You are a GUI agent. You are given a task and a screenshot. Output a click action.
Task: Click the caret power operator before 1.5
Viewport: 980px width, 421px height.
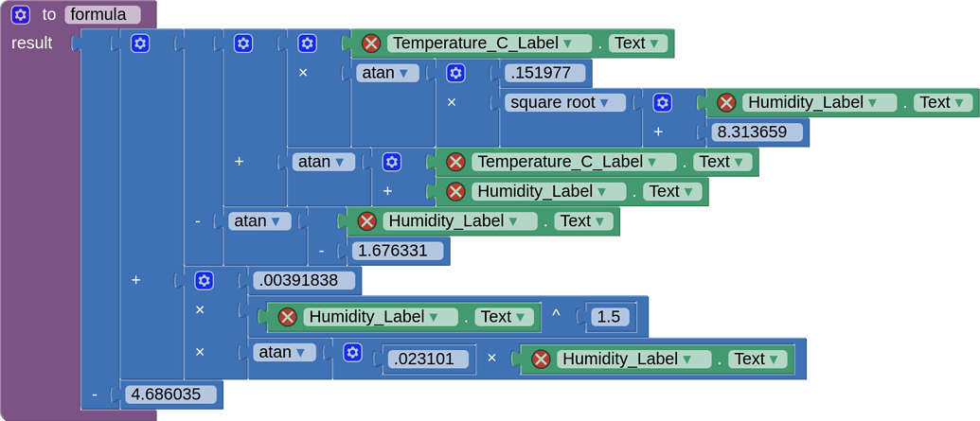pyautogui.click(x=556, y=314)
